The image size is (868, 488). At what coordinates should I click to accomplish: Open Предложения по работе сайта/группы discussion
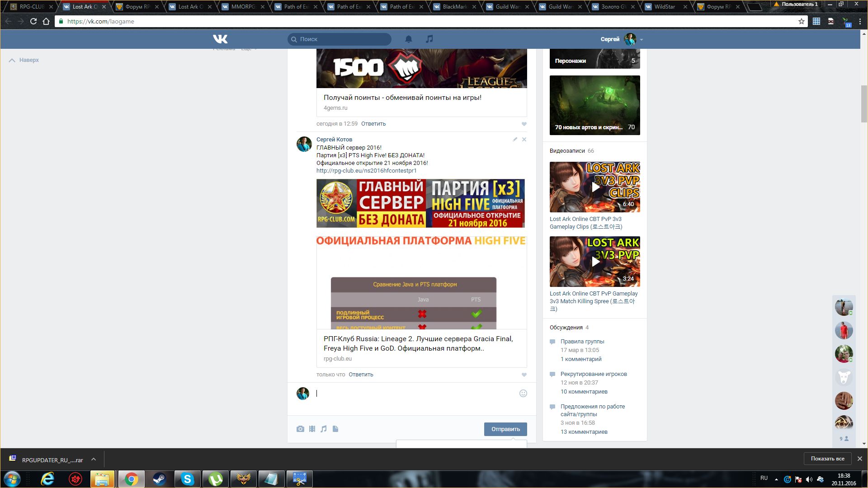[x=593, y=410]
